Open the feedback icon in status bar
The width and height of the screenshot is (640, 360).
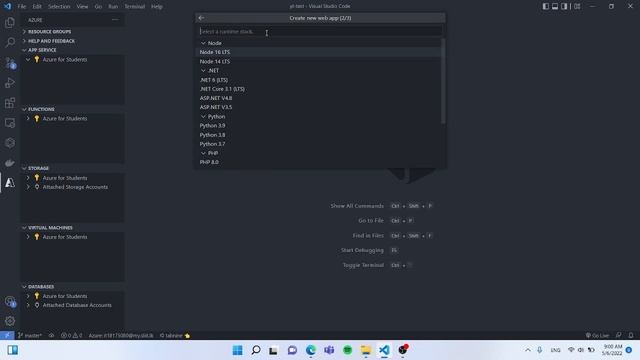pyautogui.click(x=619, y=336)
